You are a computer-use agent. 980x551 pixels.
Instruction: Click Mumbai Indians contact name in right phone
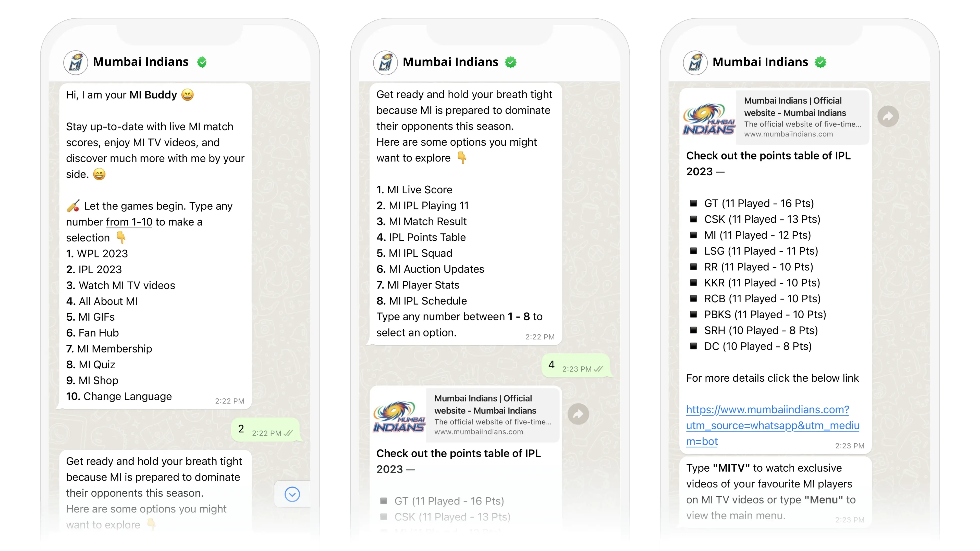[x=760, y=61]
